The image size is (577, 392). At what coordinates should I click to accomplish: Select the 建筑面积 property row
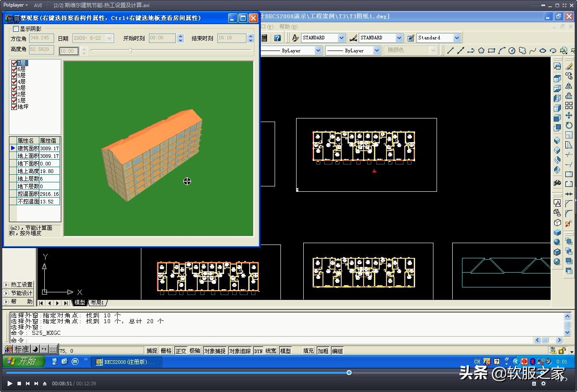tap(28, 148)
